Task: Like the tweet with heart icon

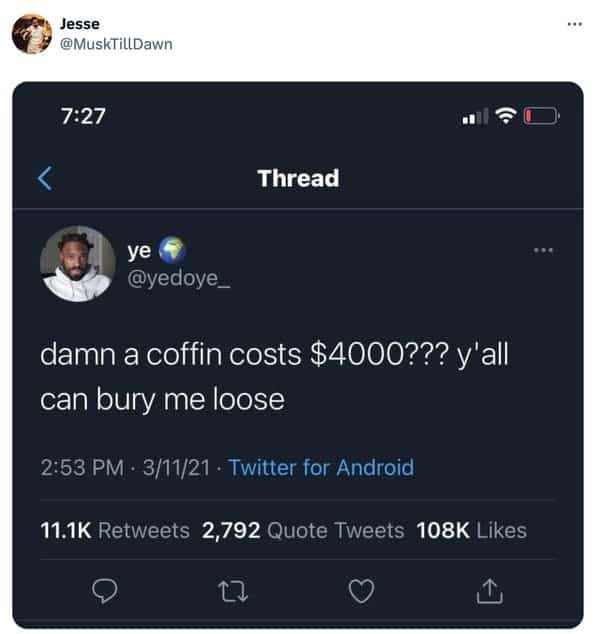Action: tap(361, 591)
